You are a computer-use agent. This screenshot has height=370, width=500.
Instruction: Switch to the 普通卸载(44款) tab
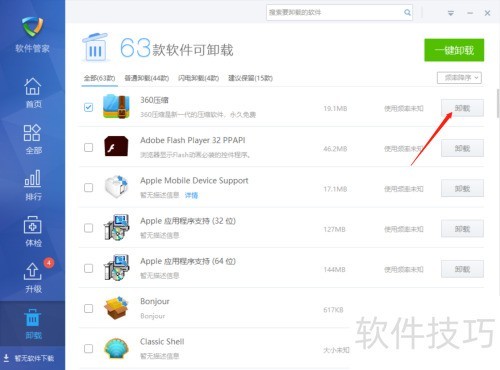pos(147,78)
